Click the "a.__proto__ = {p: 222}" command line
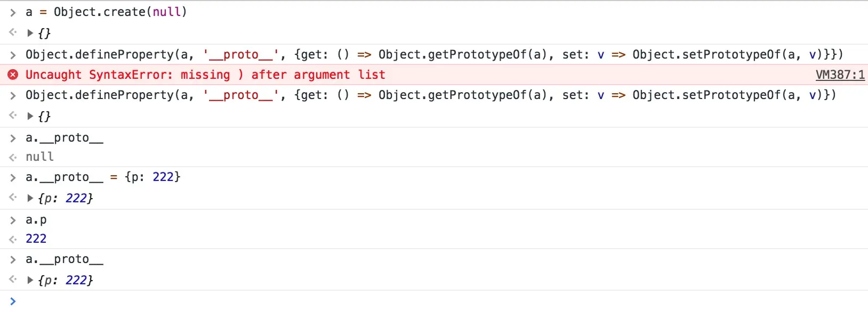 click(x=103, y=177)
